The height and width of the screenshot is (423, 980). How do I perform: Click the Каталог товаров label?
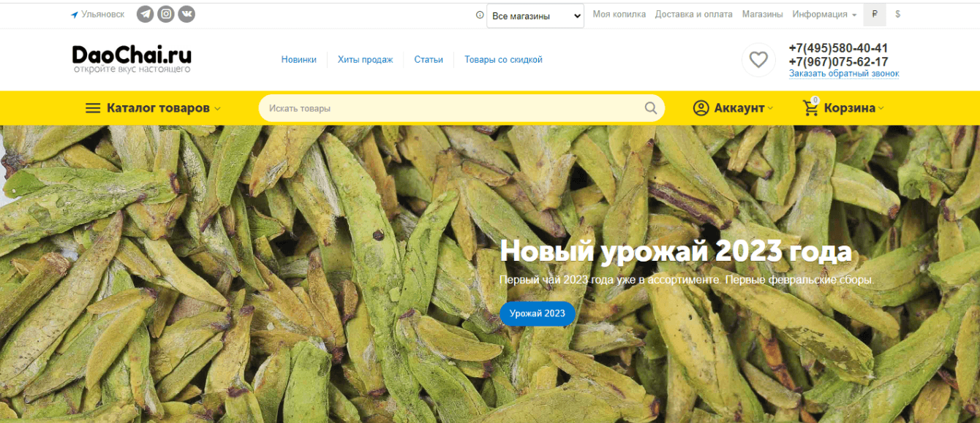click(158, 108)
